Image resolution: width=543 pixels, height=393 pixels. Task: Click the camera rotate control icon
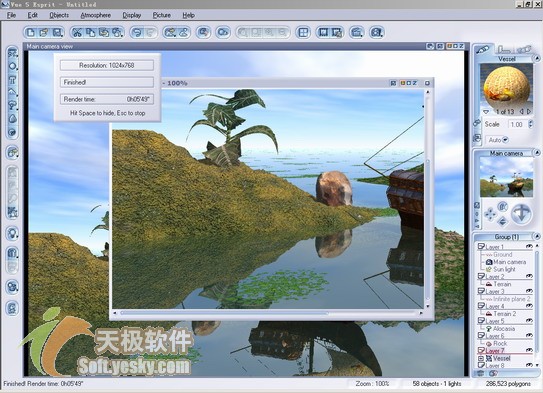502,207
